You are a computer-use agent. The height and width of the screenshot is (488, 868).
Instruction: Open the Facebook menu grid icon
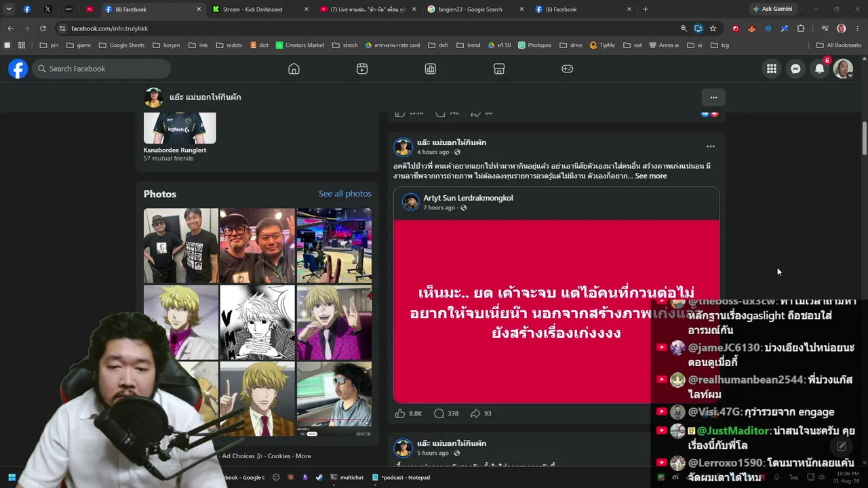[x=772, y=68]
